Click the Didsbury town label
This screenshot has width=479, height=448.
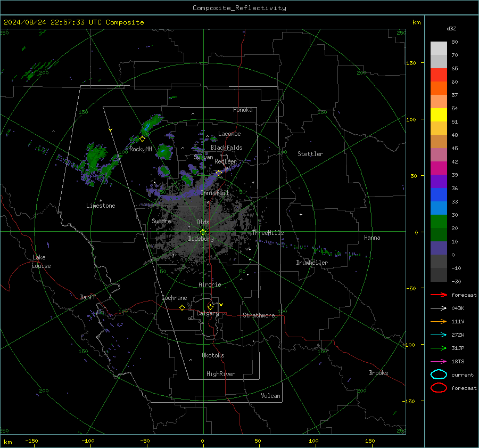tap(201, 239)
